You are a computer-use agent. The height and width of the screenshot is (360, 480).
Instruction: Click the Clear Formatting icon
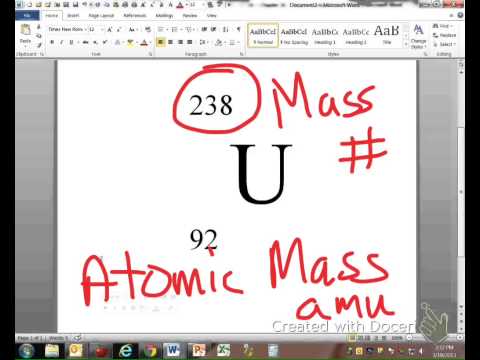pos(148,30)
